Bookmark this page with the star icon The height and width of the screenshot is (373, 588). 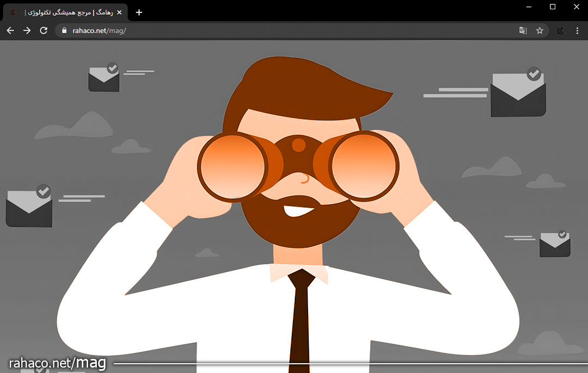pos(540,30)
